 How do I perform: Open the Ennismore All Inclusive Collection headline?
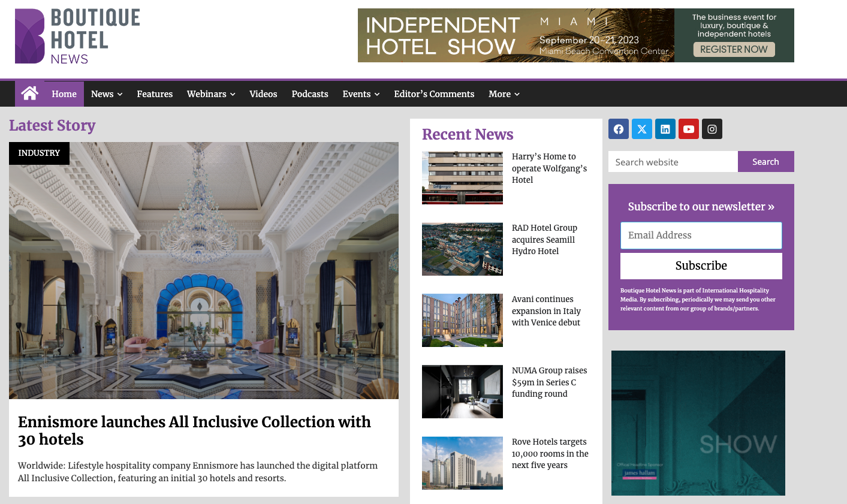pos(194,430)
